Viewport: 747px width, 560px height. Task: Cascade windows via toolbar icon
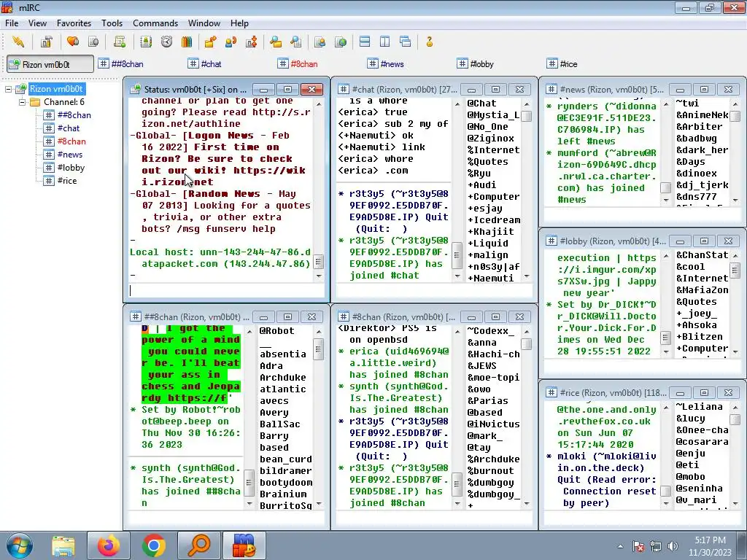tap(406, 42)
